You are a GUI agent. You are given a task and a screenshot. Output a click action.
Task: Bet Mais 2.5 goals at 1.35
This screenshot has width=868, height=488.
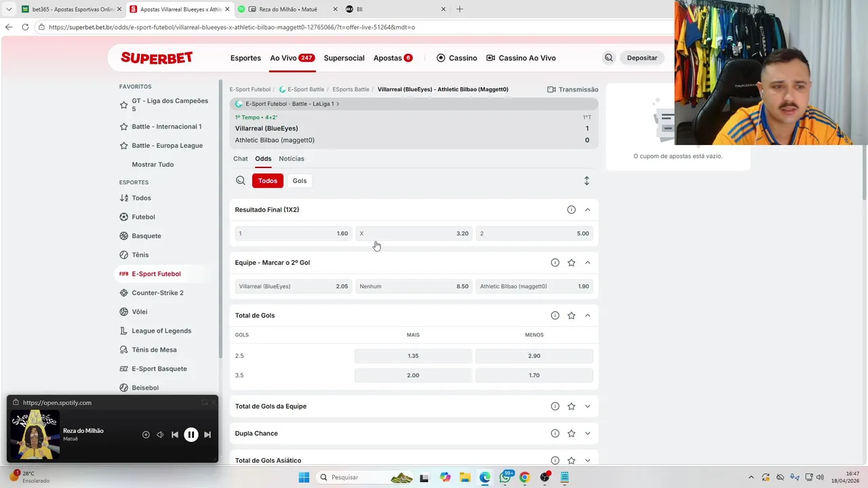pyautogui.click(x=413, y=356)
